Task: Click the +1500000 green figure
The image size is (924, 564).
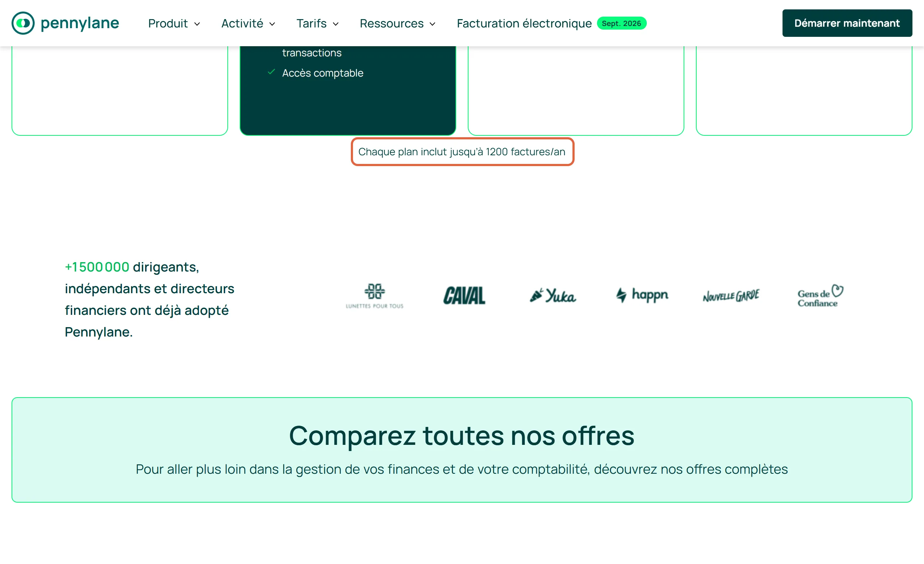Action: click(97, 267)
